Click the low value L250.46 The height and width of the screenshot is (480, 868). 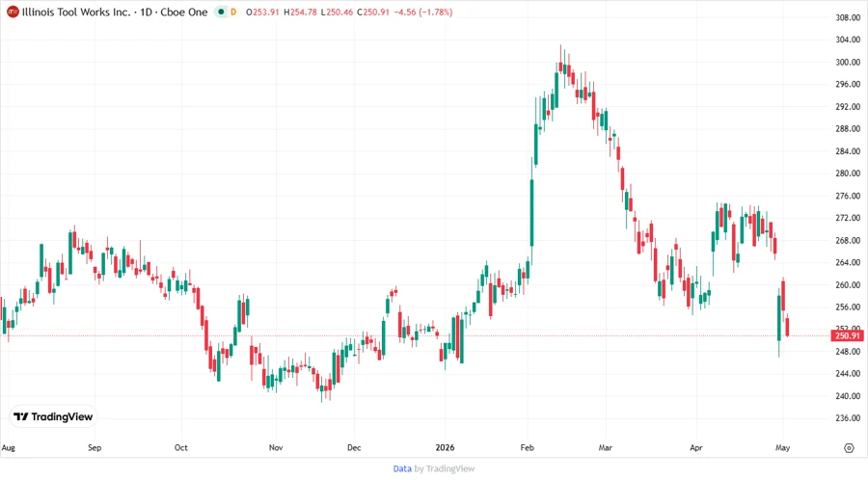(x=337, y=12)
